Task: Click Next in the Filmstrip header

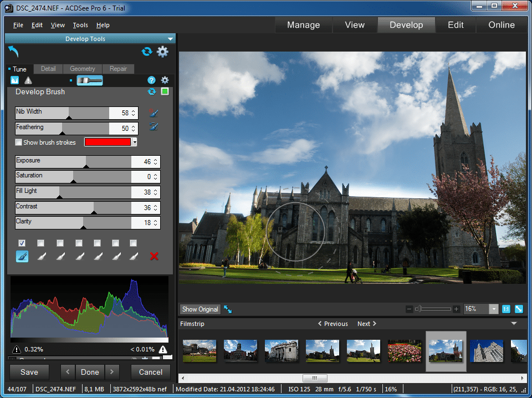Action: 367,324
